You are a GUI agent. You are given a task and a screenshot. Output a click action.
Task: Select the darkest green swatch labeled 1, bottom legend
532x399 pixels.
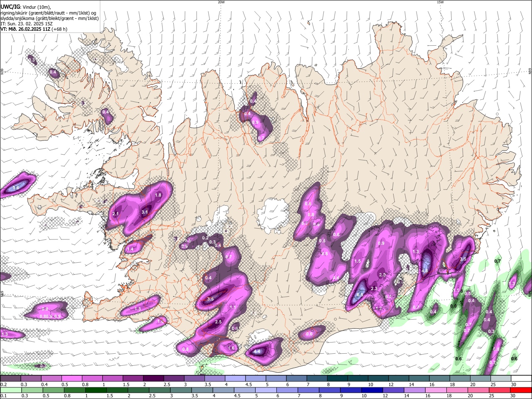[96, 390]
